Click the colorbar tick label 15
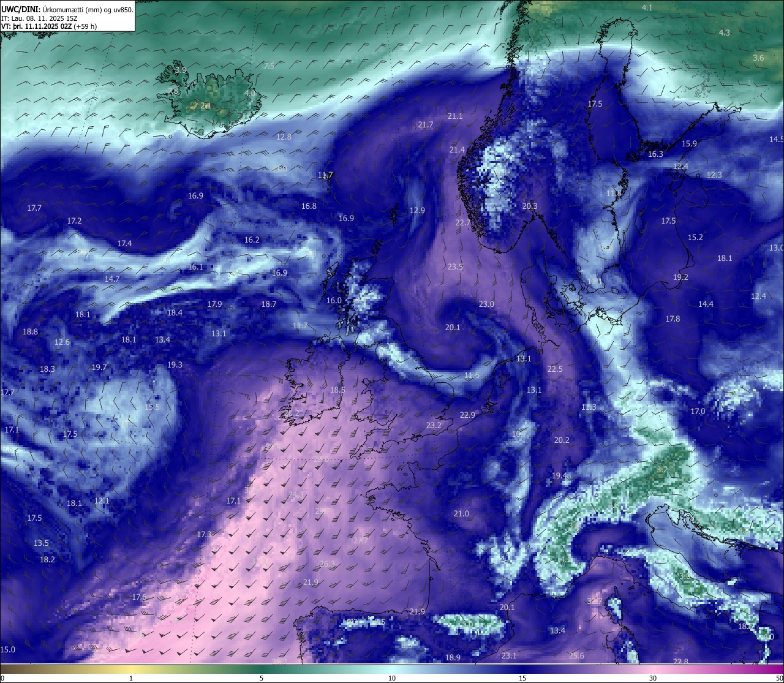784x683 pixels. 522,678
